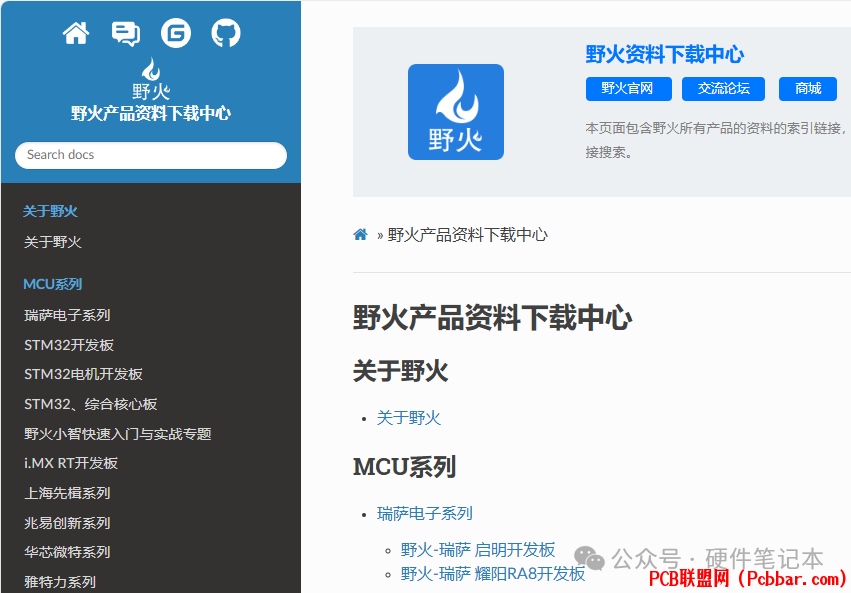Select 野火小智快速入门与实战专题 in sidebar
Image resolution: width=851 pixels, height=593 pixels.
[x=118, y=434]
